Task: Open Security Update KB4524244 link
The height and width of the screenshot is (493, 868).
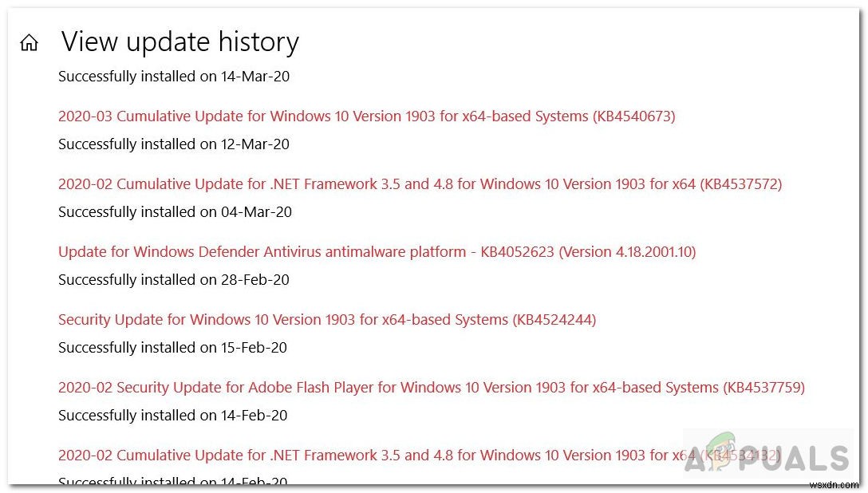Action: [326, 319]
